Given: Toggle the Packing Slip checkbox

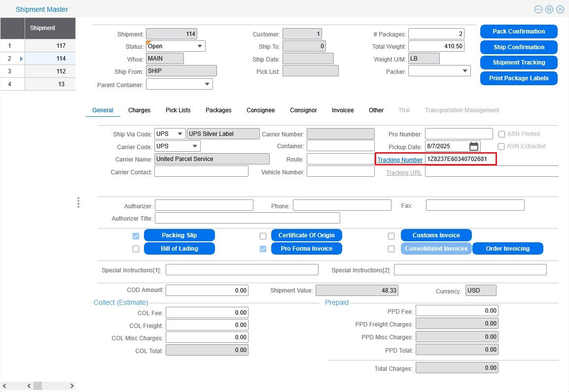Looking at the screenshot, I should click(x=136, y=236).
